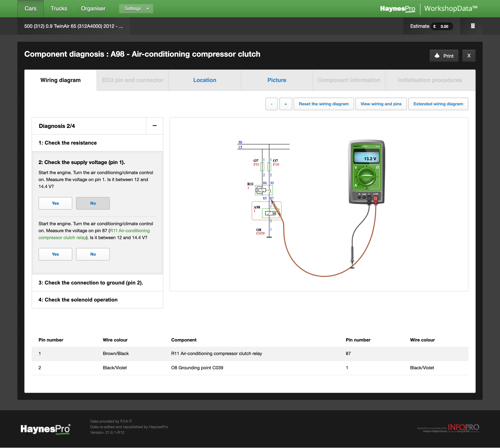This screenshot has height=448, width=500.
Task: Zoom in the wiring diagram with plus button
Action: pos(286,104)
